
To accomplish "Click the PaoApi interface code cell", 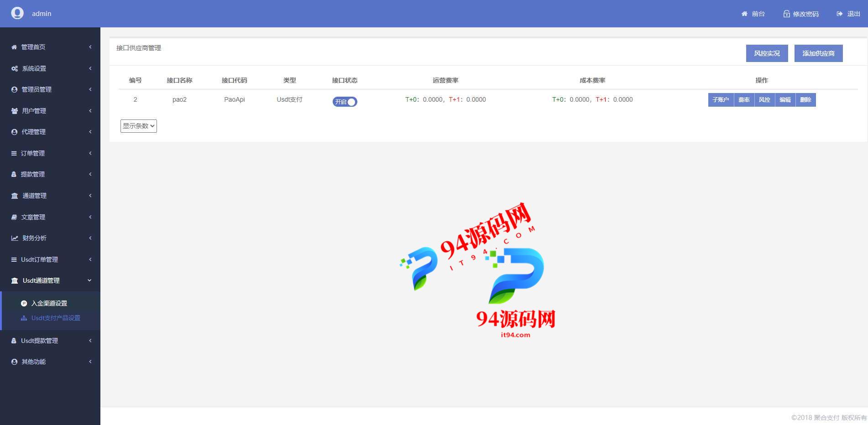I will (235, 99).
